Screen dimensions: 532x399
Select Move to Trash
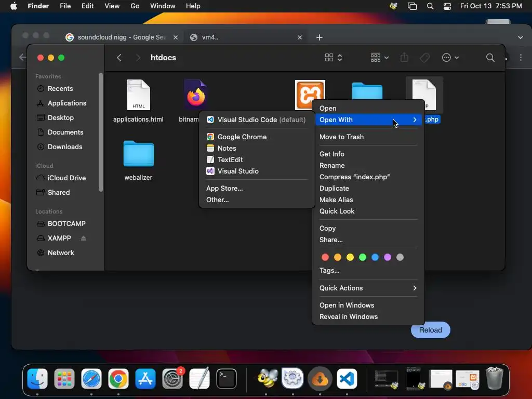[368, 137]
